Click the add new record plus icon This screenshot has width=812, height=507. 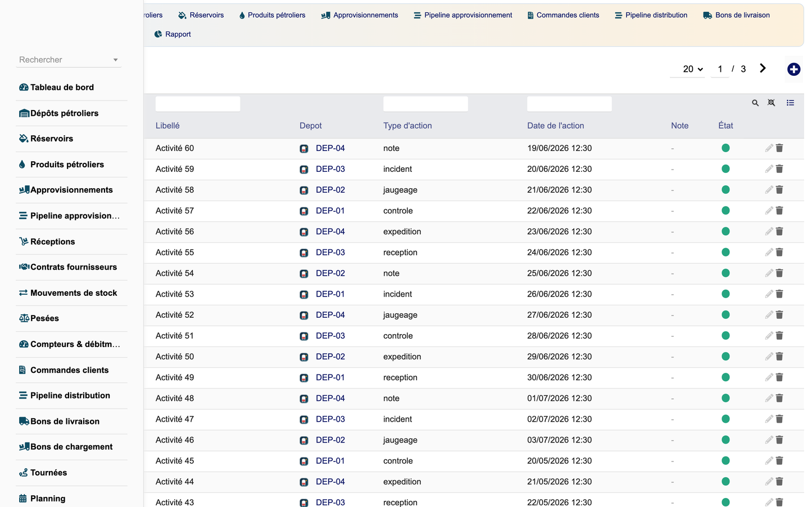793,69
